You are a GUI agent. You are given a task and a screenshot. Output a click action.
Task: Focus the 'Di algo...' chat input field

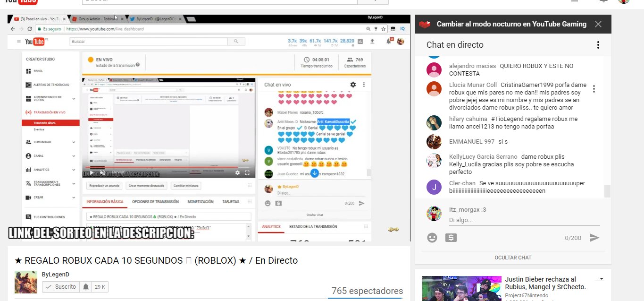pyautogui.click(x=524, y=220)
